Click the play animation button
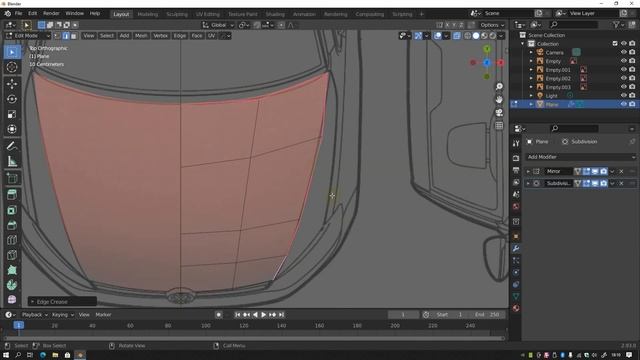This screenshot has height=360, width=640. [x=264, y=315]
